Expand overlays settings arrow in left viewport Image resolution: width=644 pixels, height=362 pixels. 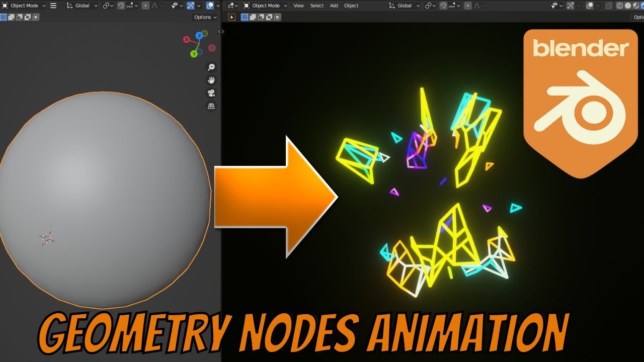pyautogui.click(x=218, y=6)
